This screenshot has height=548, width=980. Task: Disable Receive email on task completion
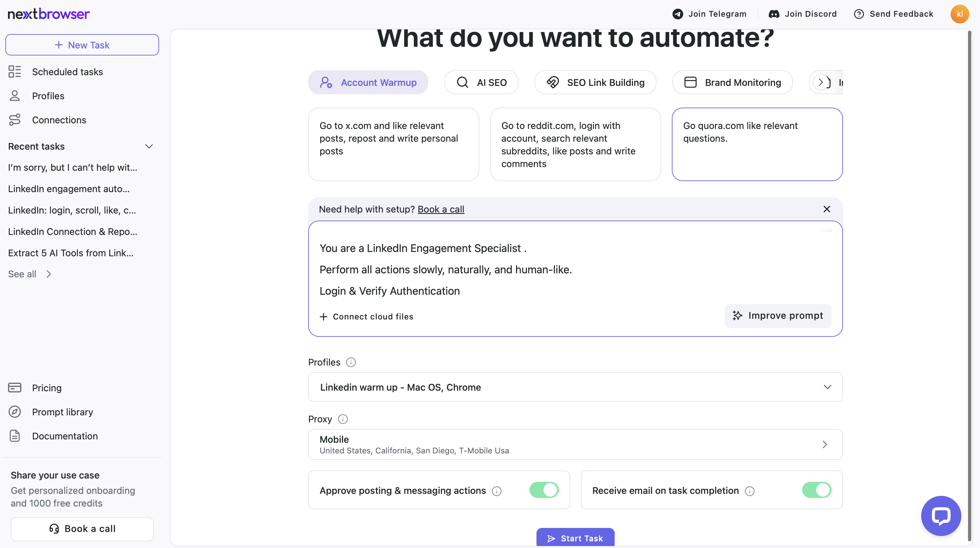pyautogui.click(x=817, y=490)
